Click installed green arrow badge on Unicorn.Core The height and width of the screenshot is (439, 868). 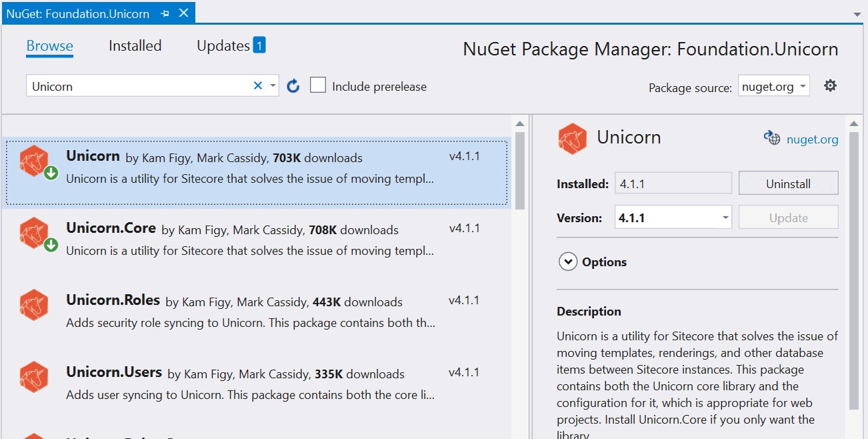(51, 246)
